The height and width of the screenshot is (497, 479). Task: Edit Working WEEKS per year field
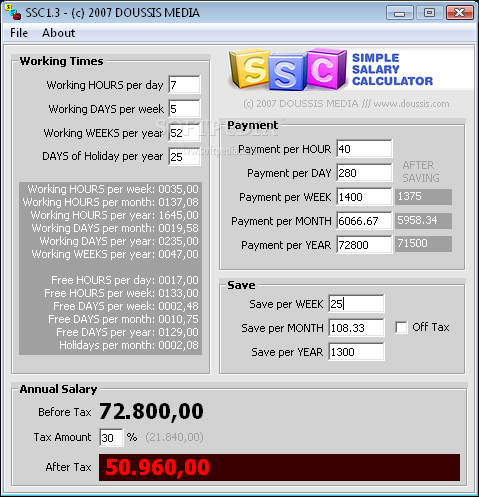coord(184,133)
